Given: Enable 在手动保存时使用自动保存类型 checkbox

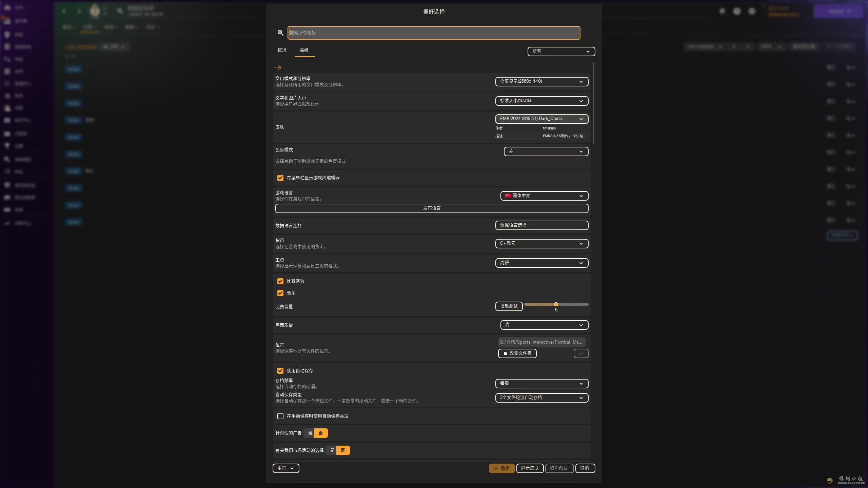Looking at the screenshot, I should 280,416.
